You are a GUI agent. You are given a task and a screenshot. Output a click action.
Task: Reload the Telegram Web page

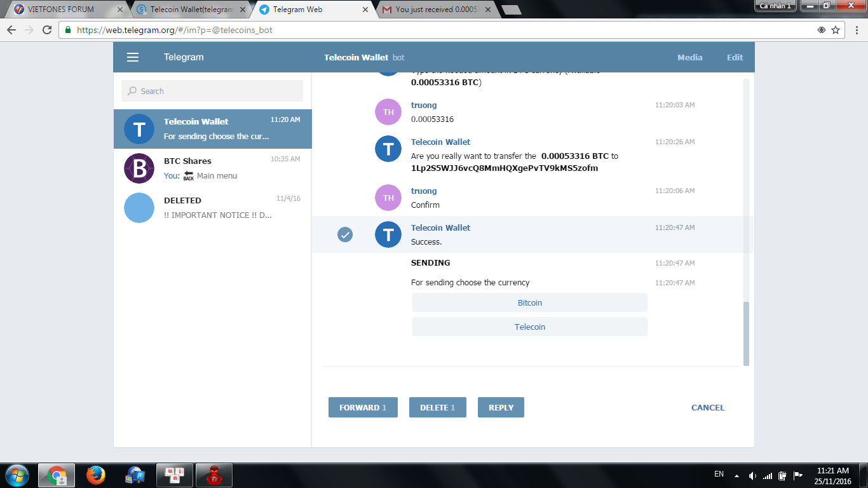coord(47,30)
